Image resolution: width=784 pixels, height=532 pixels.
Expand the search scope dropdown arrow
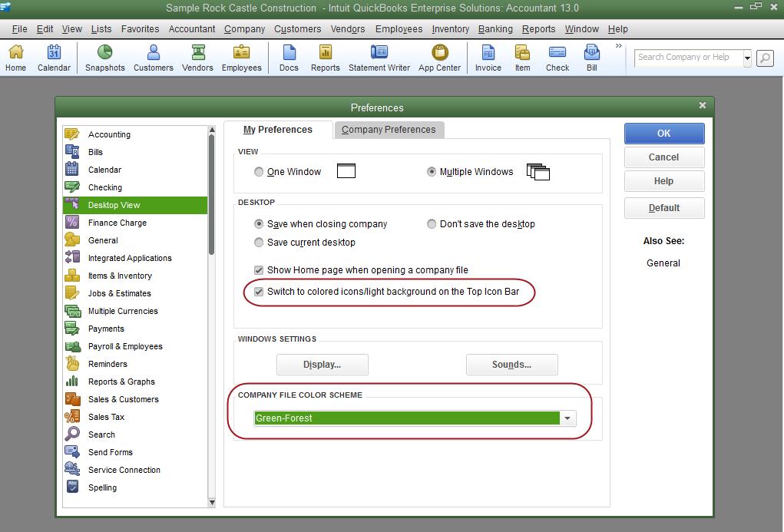(x=747, y=58)
